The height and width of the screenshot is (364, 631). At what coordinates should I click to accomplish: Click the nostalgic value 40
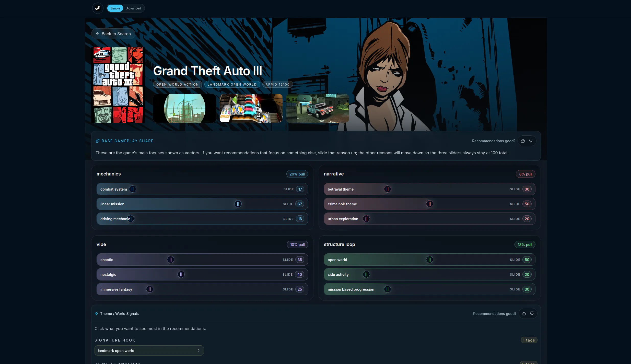coord(299,274)
